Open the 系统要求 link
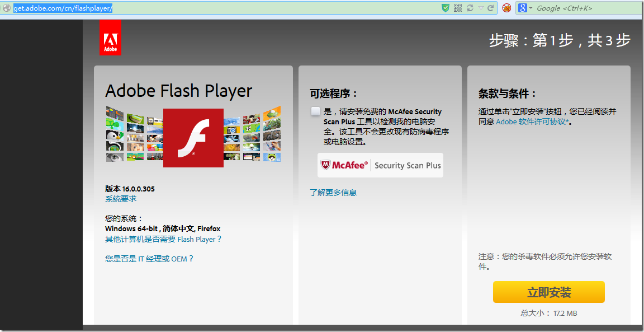This screenshot has width=644, height=332. (121, 199)
